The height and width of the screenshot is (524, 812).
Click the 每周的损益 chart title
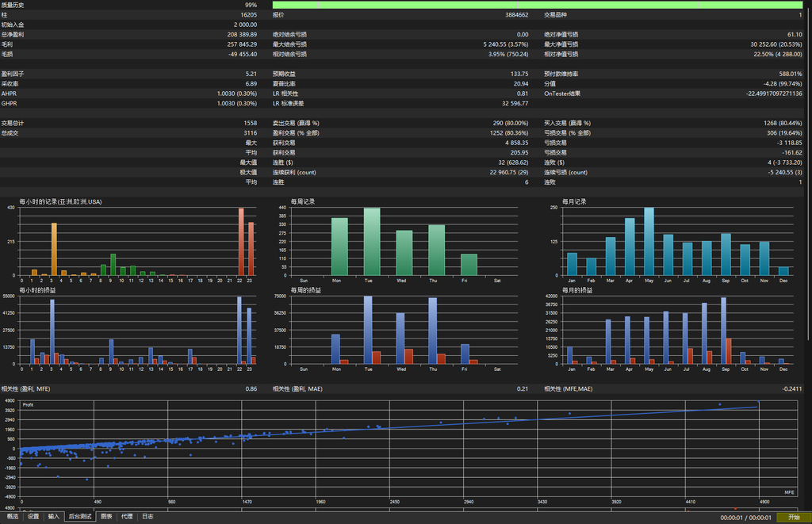(x=305, y=290)
